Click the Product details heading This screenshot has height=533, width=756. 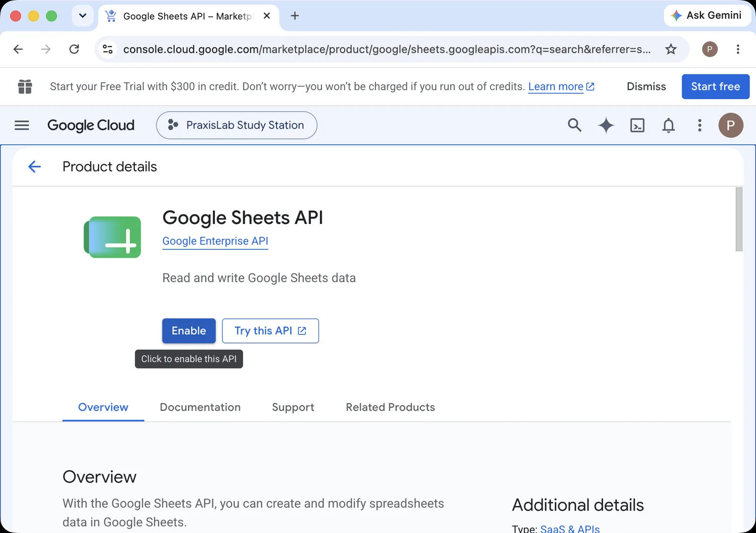point(110,166)
